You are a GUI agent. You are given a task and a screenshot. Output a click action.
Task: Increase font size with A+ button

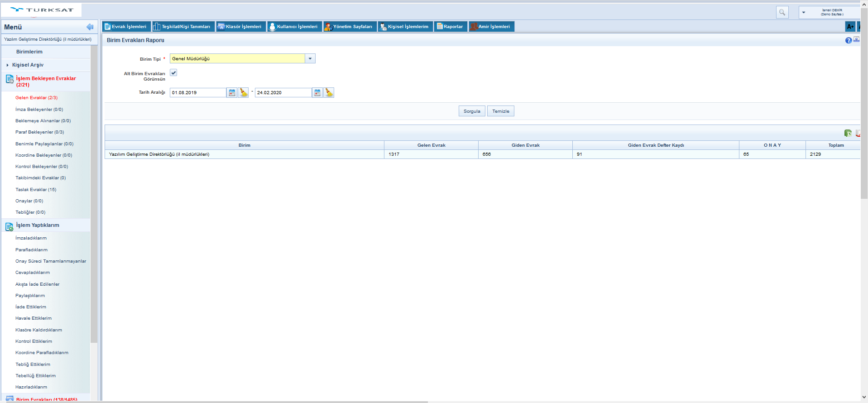(x=850, y=27)
